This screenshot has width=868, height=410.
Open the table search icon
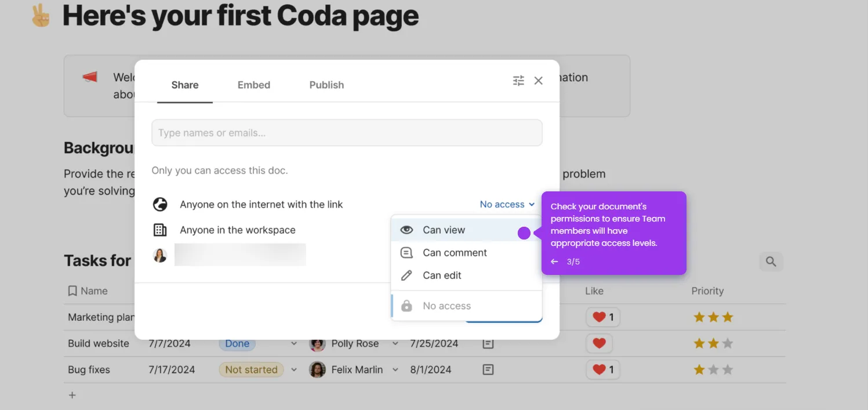[771, 262]
